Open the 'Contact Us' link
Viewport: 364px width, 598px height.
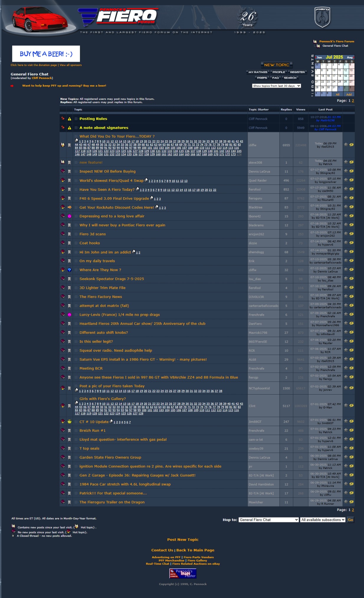point(162,550)
